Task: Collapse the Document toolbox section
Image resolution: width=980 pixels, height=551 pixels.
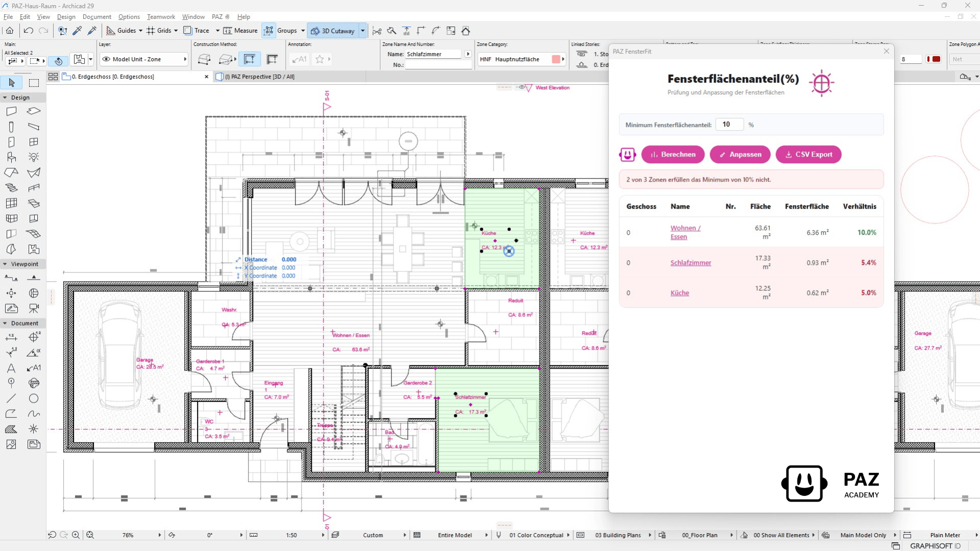Action: point(5,323)
